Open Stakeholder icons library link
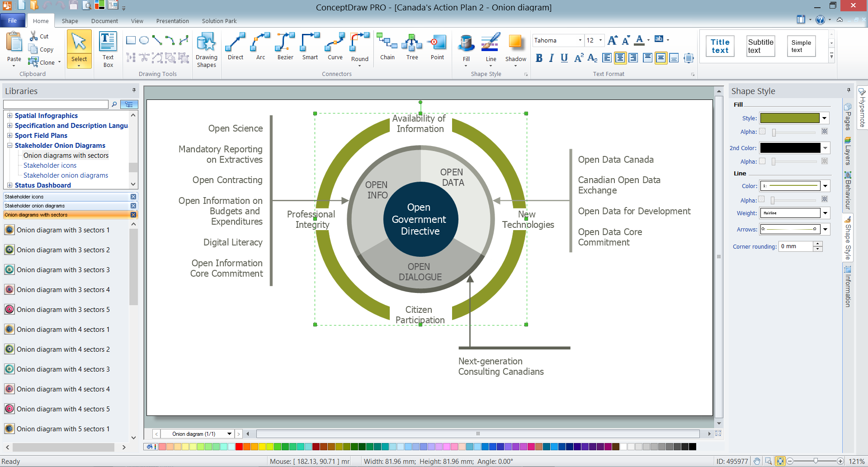This screenshot has height=467, width=868. click(50, 165)
